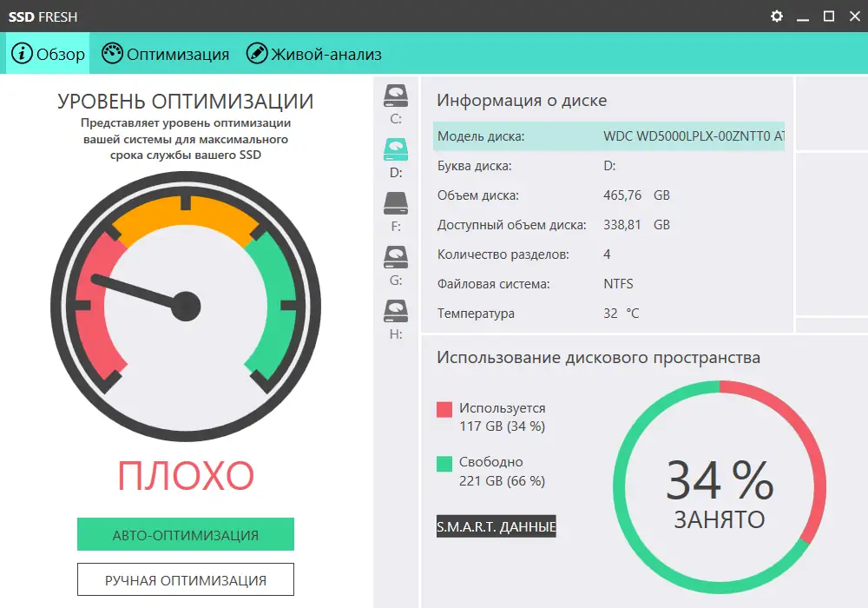868x608 pixels.
Task: Click the Информация о диске heading
Action: pos(522,100)
